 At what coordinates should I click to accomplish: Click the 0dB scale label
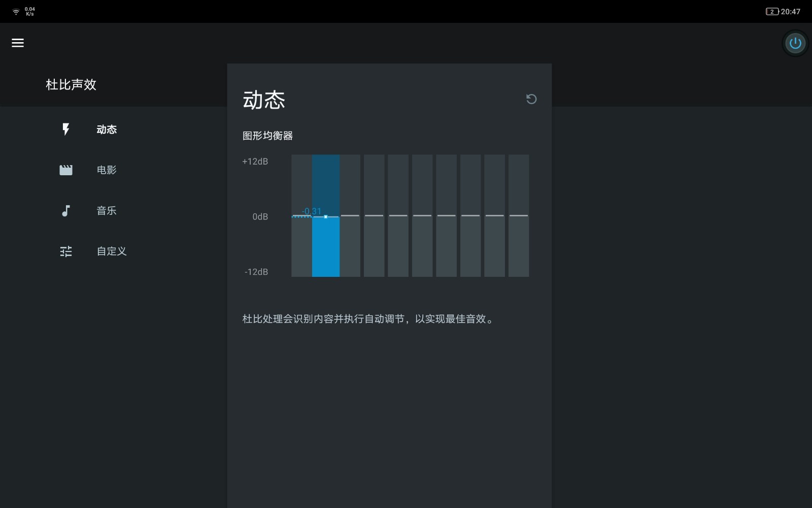tap(260, 217)
